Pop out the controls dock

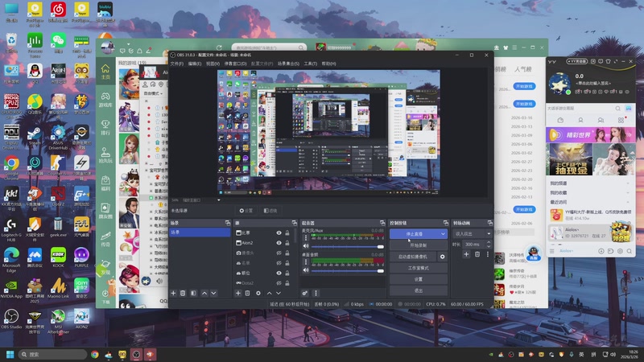point(446,223)
